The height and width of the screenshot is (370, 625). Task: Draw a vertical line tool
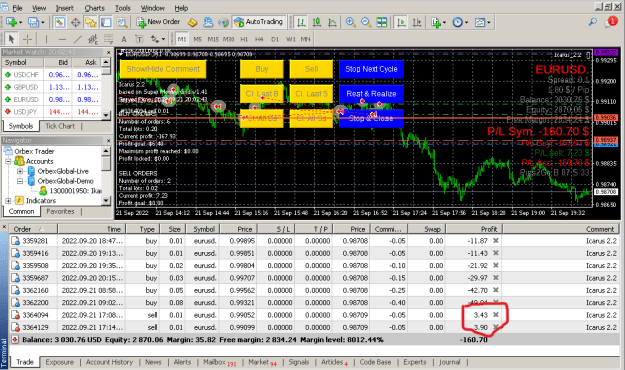point(46,39)
